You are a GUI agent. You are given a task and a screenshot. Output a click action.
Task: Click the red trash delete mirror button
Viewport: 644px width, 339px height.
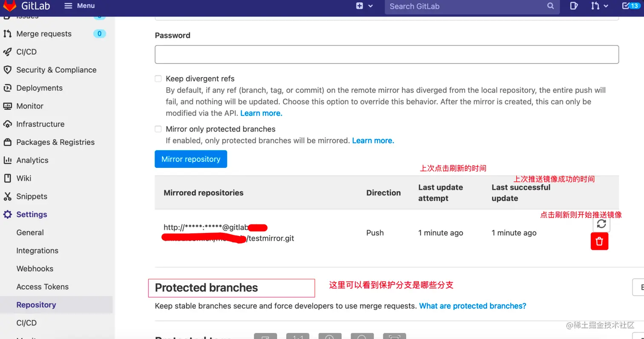[x=599, y=241]
